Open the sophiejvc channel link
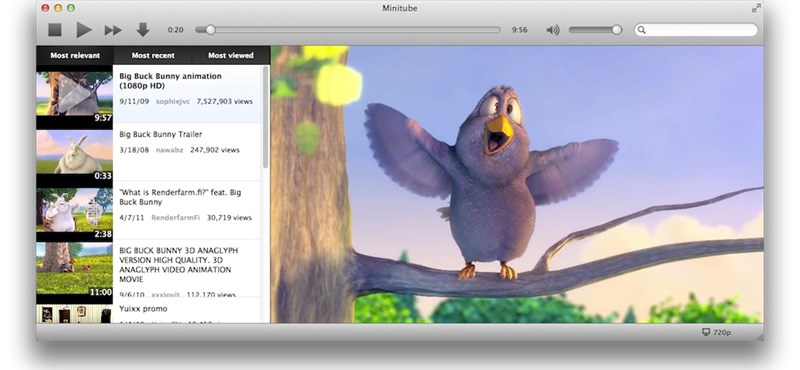 (173, 102)
